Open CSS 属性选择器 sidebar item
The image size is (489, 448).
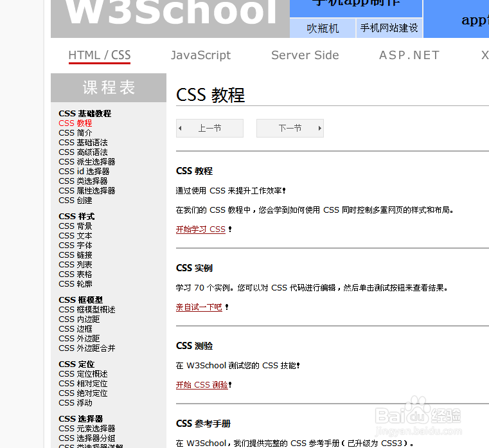pos(87,191)
